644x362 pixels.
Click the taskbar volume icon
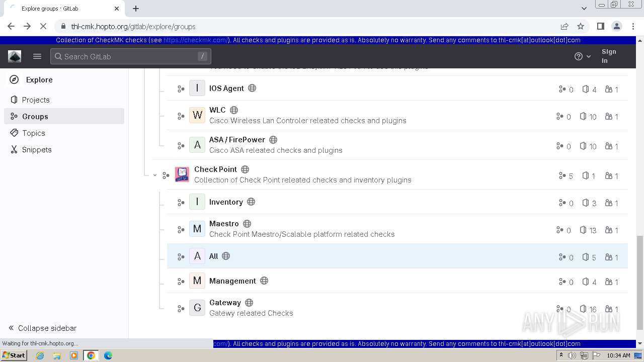[572, 355]
